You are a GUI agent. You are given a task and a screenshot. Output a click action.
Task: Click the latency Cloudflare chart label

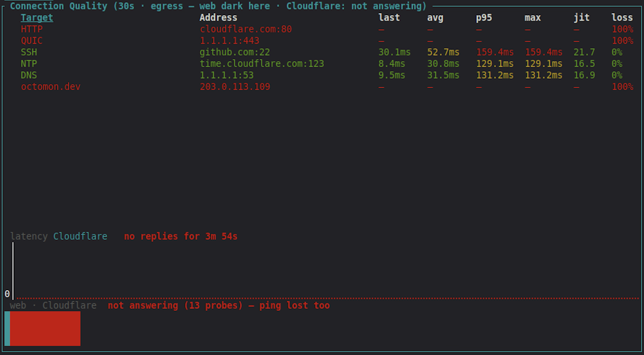[x=59, y=236]
